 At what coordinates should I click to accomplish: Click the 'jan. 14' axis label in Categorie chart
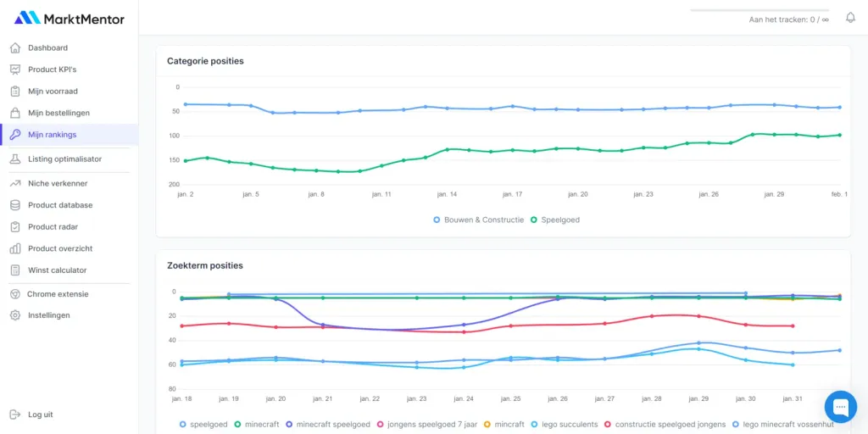pos(447,194)
